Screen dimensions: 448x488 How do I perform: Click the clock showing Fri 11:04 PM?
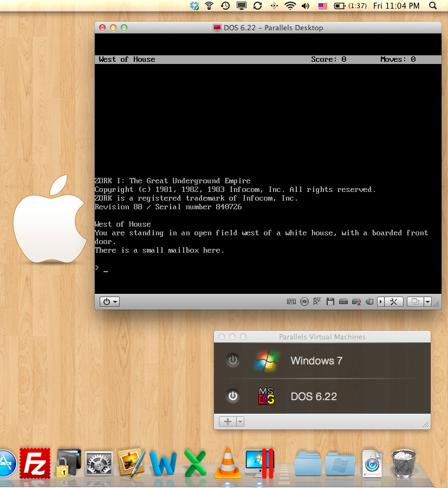click(x=397, y=5)
